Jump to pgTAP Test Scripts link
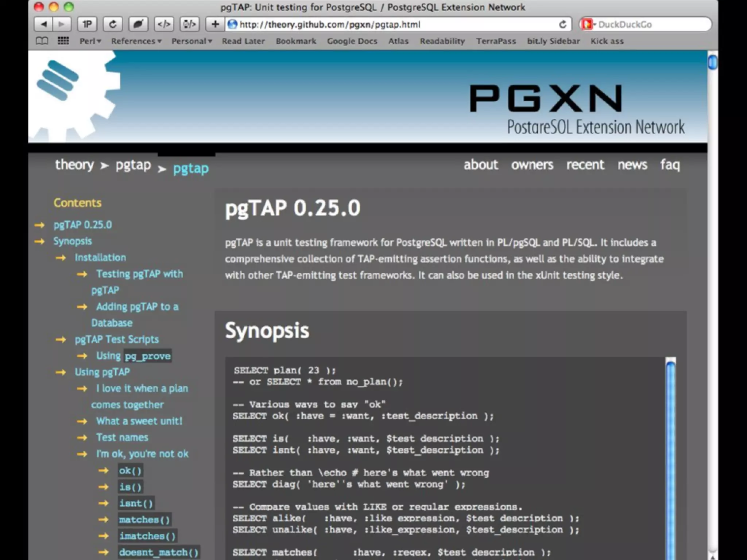Image resolution: width=747 pixels, height=560 pixels. pos(117,339)
